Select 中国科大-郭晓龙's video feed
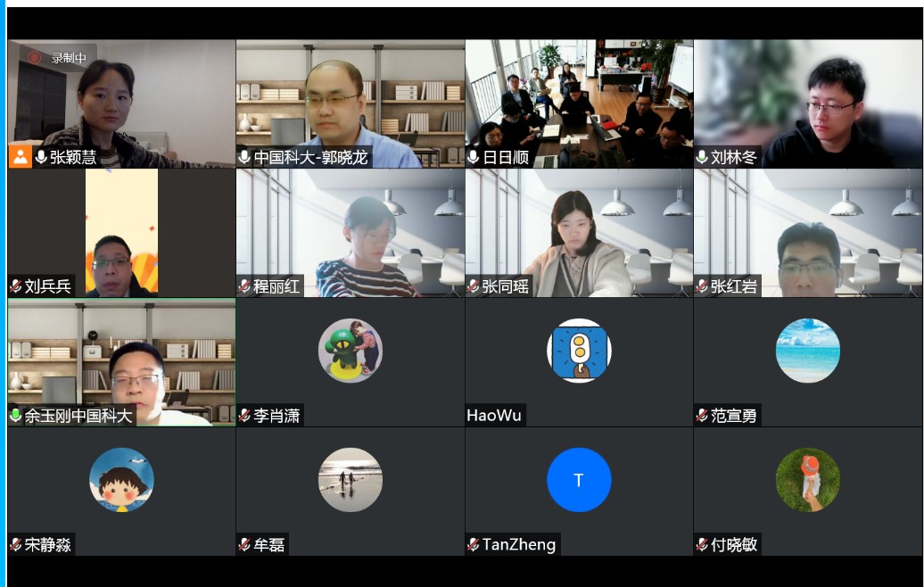Image resolution: width=924 pixels, height=587 pixels. click(x=351, y=103)
